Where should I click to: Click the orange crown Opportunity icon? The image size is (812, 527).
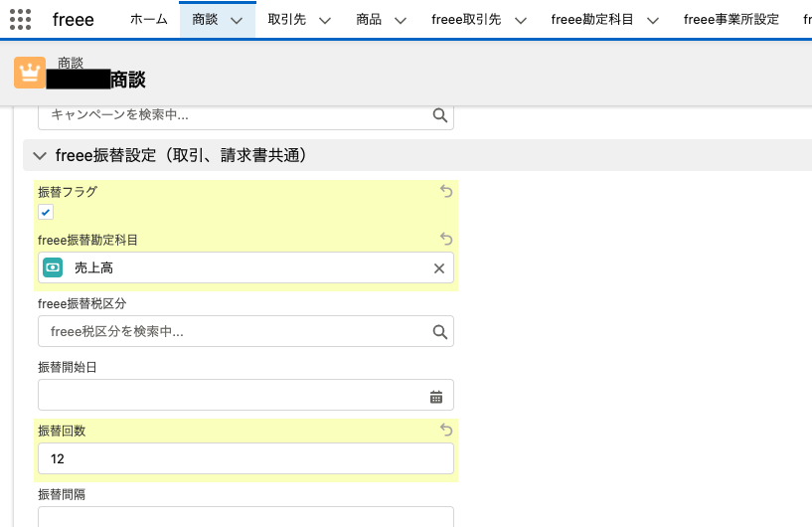30,73
